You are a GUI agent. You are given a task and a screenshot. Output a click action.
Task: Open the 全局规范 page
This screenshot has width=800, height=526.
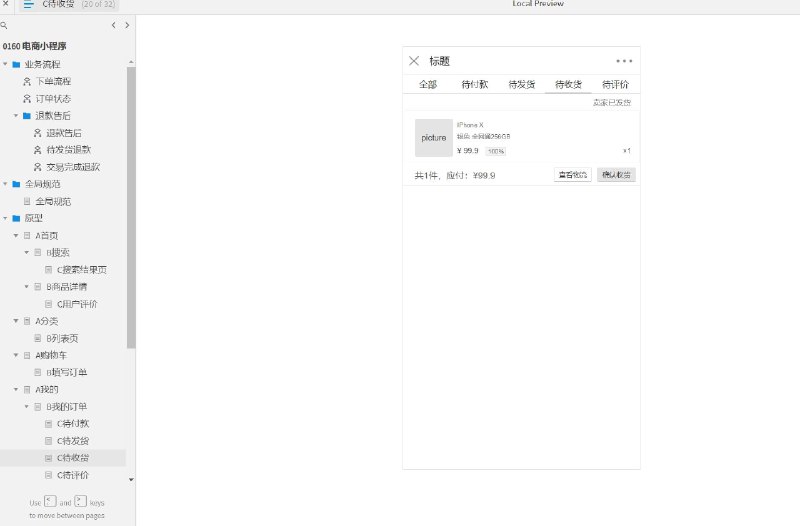[53, 202]
